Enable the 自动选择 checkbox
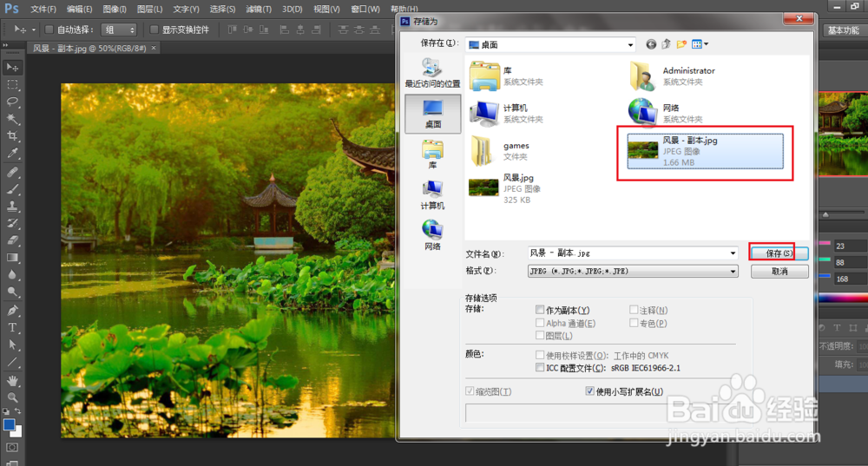868x466 pixels. 49,30
